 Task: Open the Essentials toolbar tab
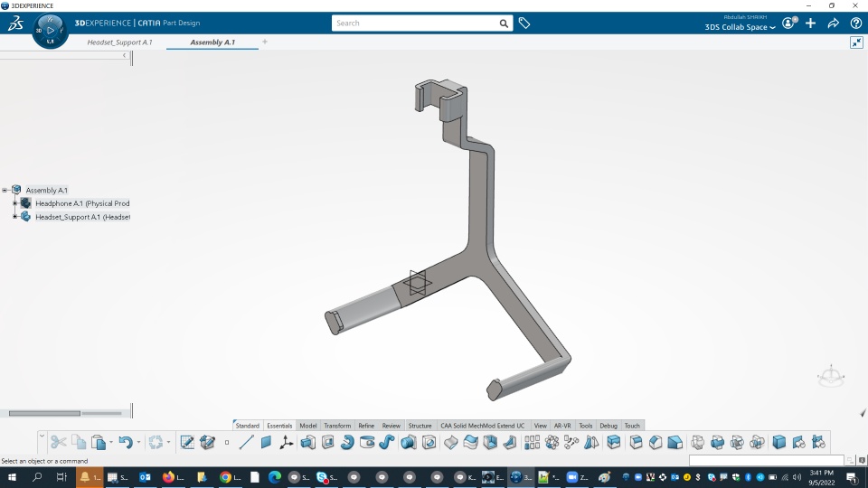point(279,426)
